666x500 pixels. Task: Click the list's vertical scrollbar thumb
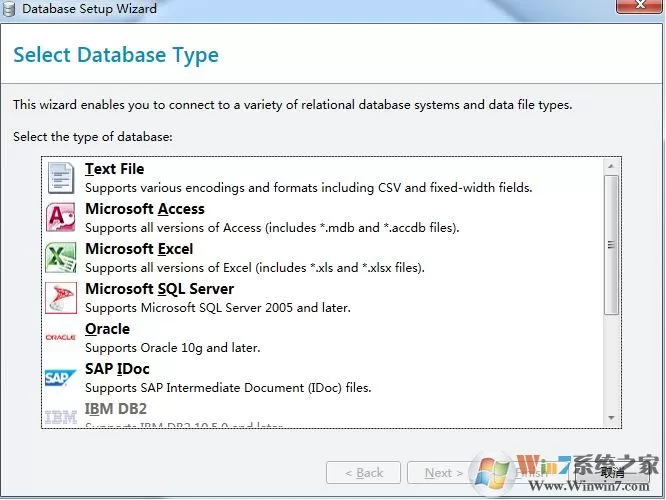point(611,245)
